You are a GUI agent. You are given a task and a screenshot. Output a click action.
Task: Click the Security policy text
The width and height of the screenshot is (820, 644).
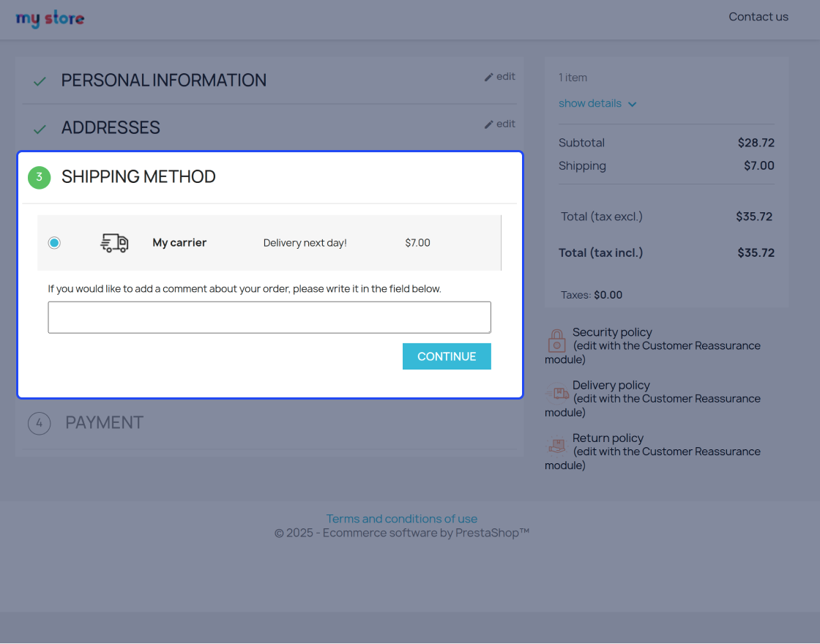point(612,332)
